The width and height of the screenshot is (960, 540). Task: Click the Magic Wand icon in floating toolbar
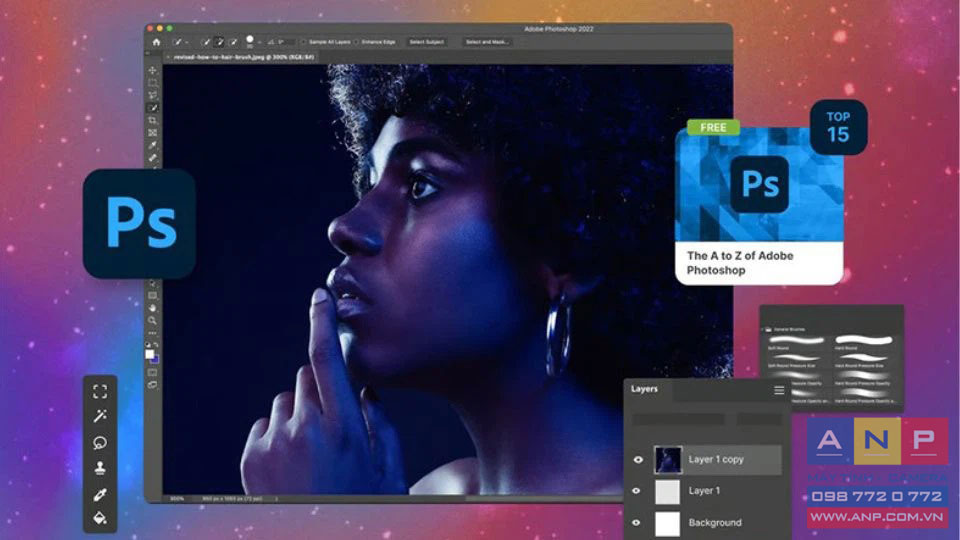pyautogui.click(x=100, y=416)
